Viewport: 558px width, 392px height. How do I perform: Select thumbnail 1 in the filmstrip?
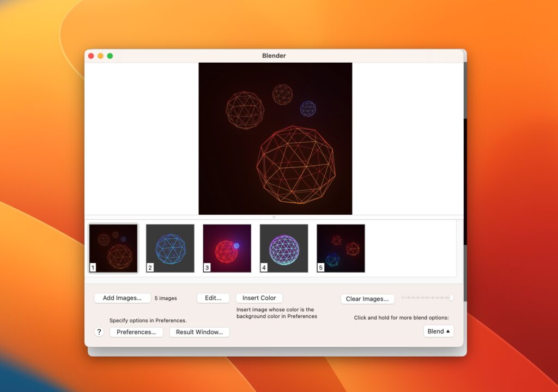point(113,247)
